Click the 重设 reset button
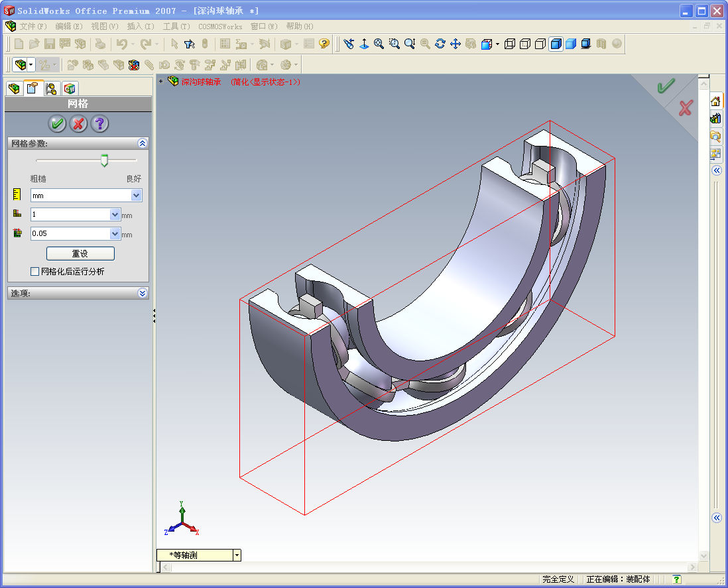The width and height of the screenshot is (728, 588). tap(80, 253)
